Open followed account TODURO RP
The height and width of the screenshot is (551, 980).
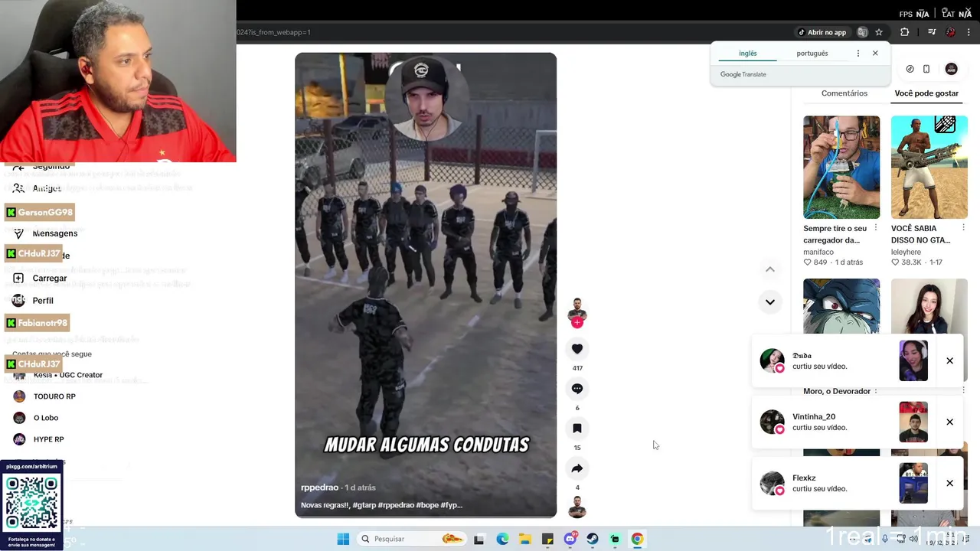[44, 396]
